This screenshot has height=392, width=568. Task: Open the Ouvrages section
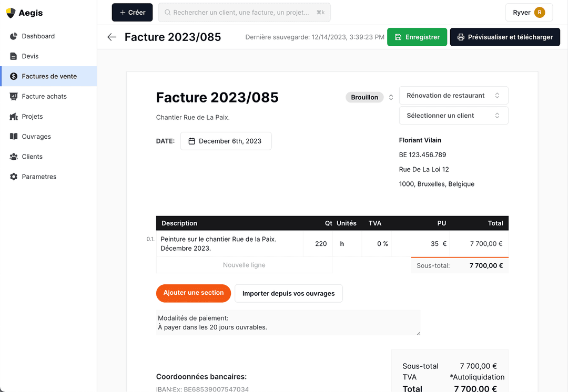point(48,137)
